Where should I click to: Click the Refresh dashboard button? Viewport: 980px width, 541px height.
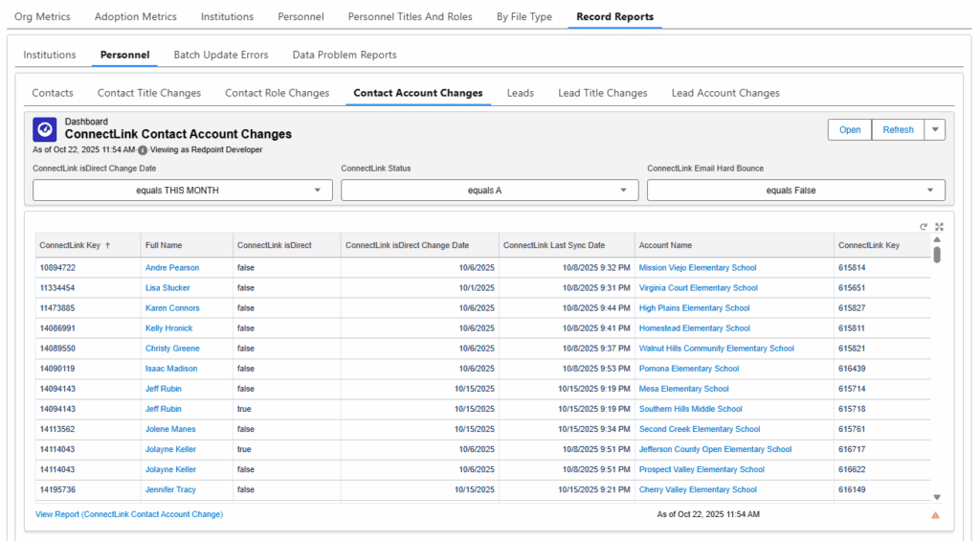[x=898, y=130]
